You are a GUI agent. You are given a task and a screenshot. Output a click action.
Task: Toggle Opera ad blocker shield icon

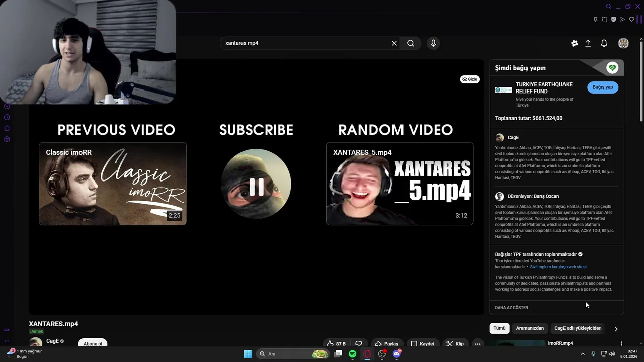click(x=613, y=19)
